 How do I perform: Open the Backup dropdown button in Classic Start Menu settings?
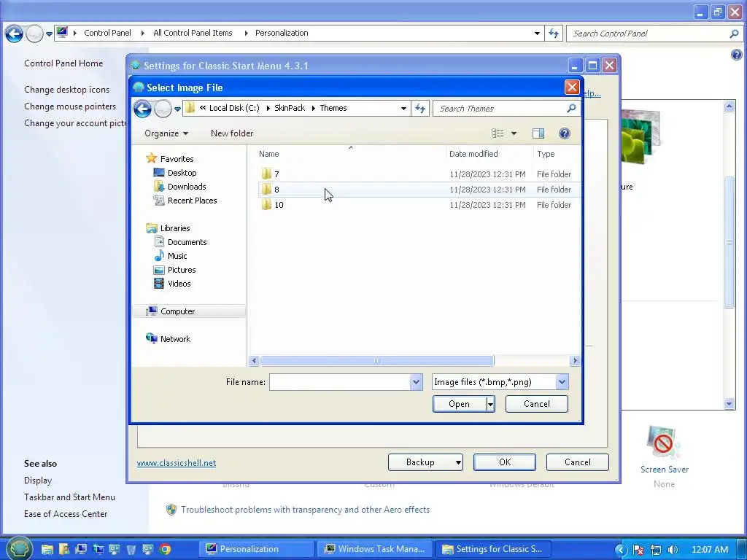click(x=425, y=462)
